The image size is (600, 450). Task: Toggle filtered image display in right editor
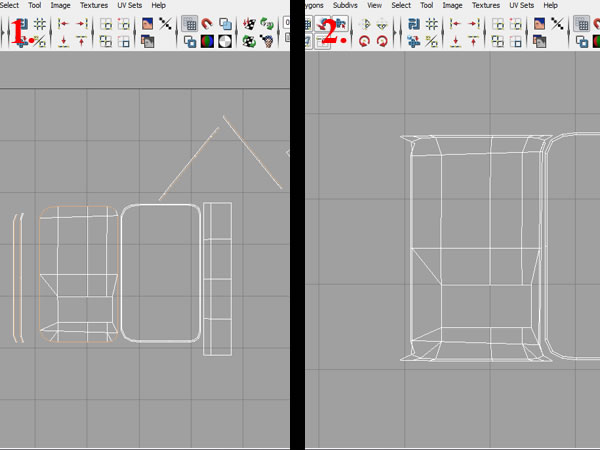pos(557,24)
